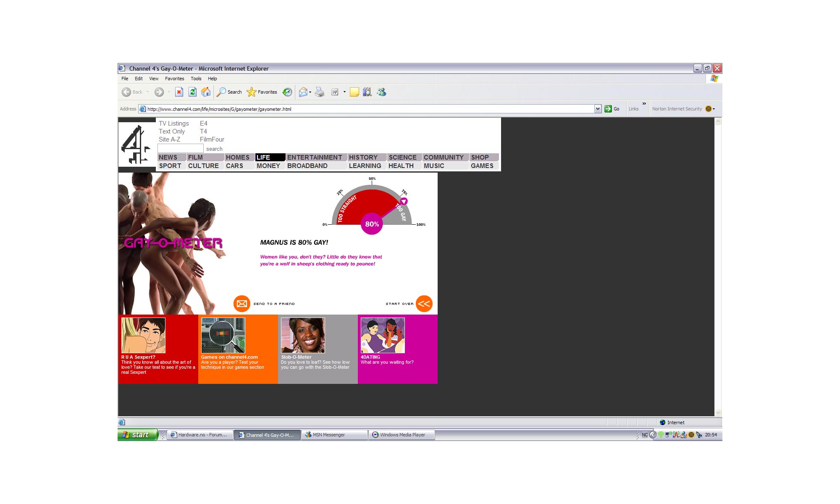The width and height of the screenshot is (840, 504).
Task: Open the Research books icon
Action: [367, 92]
